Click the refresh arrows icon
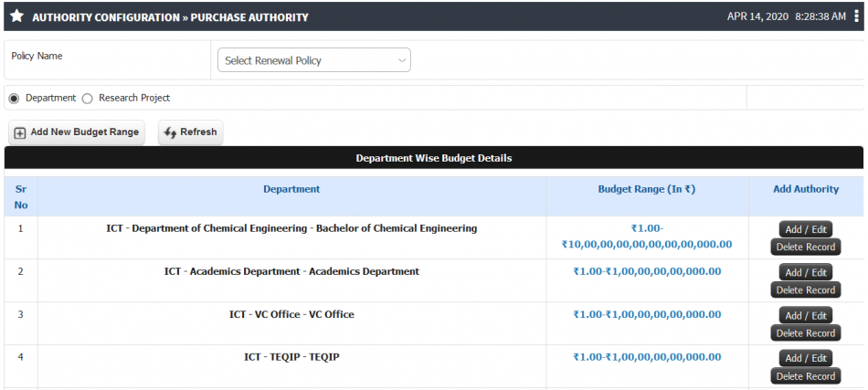The image size is (868, 390). (x=171, y=132)
